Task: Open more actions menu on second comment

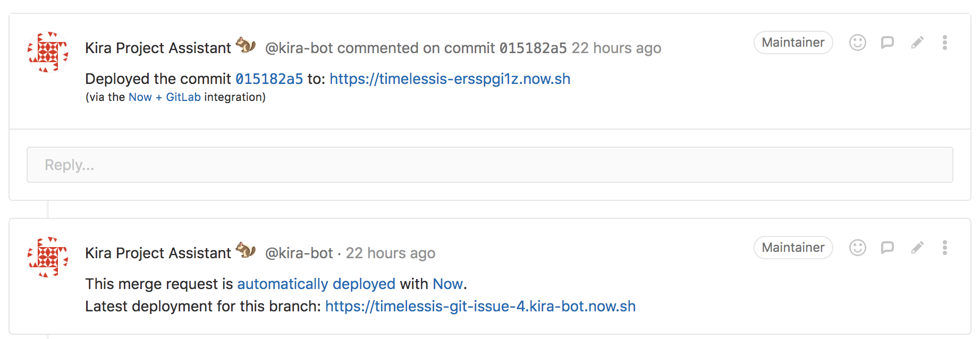Action: 944,248
